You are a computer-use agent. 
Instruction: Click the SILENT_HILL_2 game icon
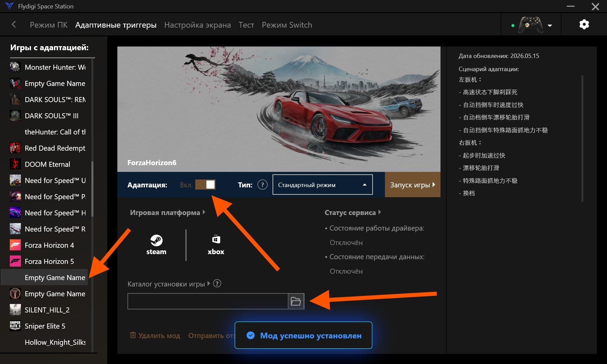[x=15, y=310]
